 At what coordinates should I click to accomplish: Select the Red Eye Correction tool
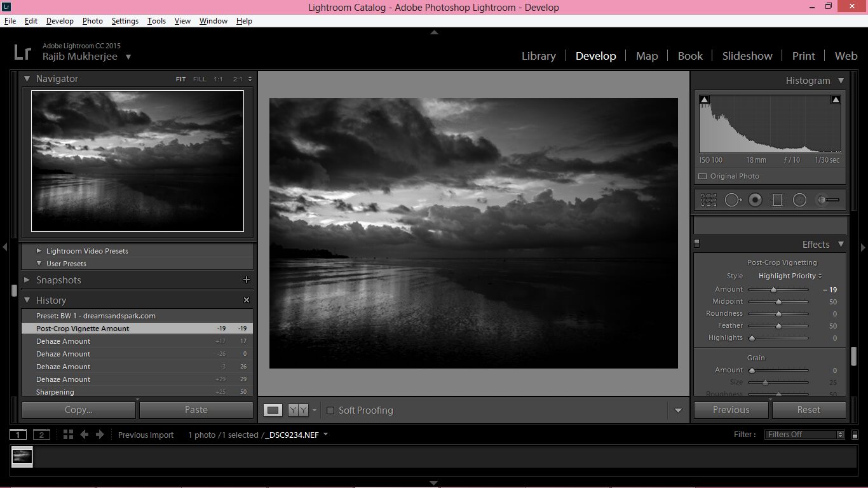coord(755,200)
